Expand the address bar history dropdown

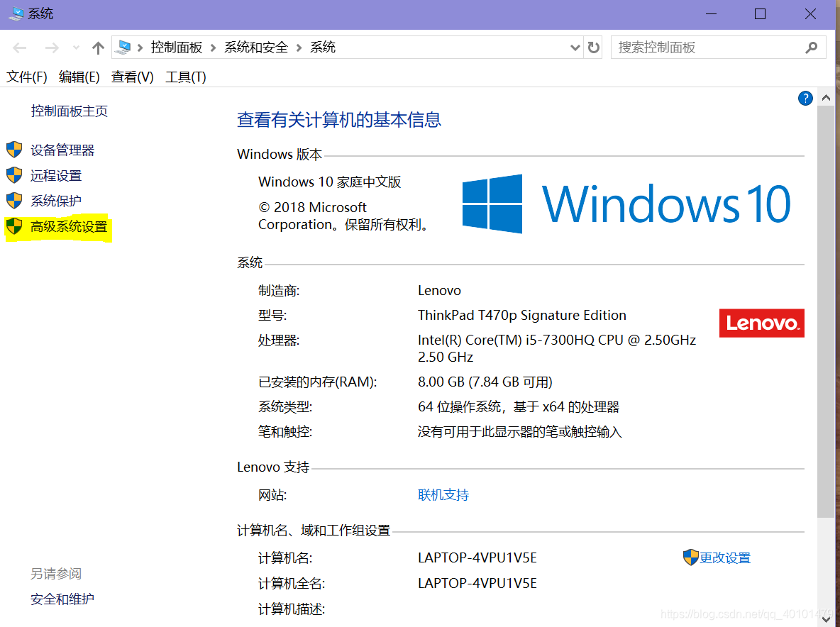575,48
